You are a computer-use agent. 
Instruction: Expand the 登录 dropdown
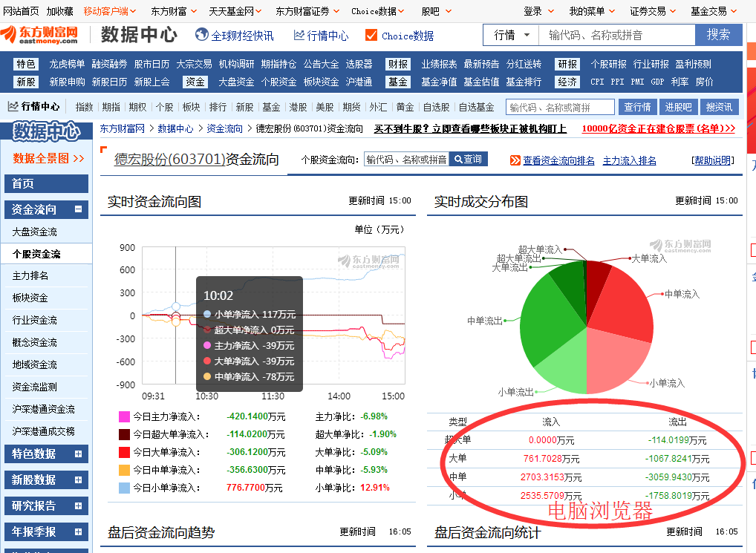coord(538,11)
